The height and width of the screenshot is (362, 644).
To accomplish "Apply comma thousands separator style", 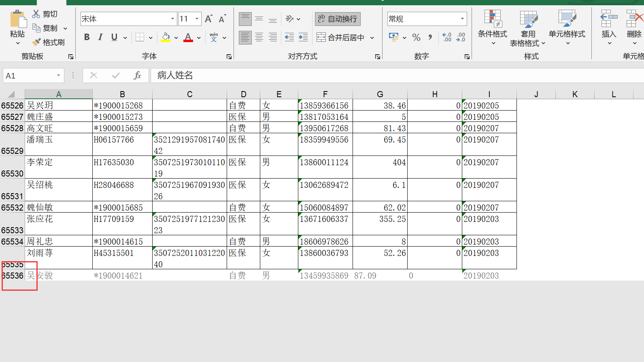I will (x=430, y=37).
